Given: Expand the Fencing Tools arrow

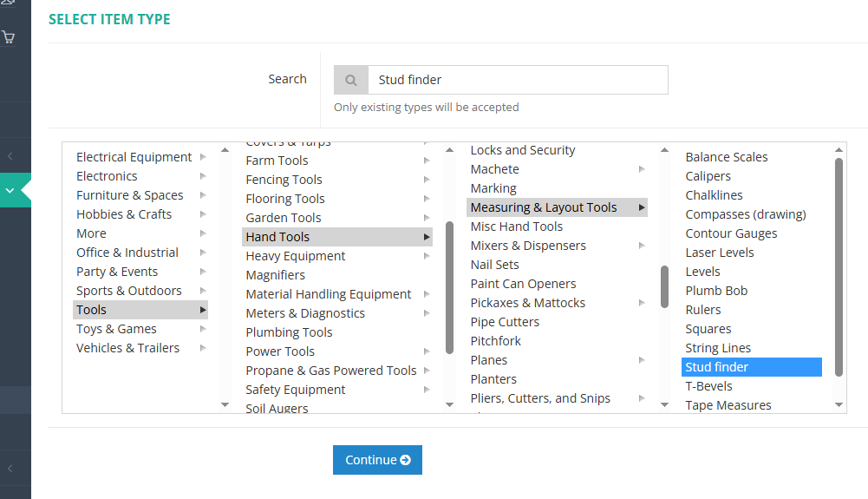Looking at the screenshot, I should click(427, 180).
